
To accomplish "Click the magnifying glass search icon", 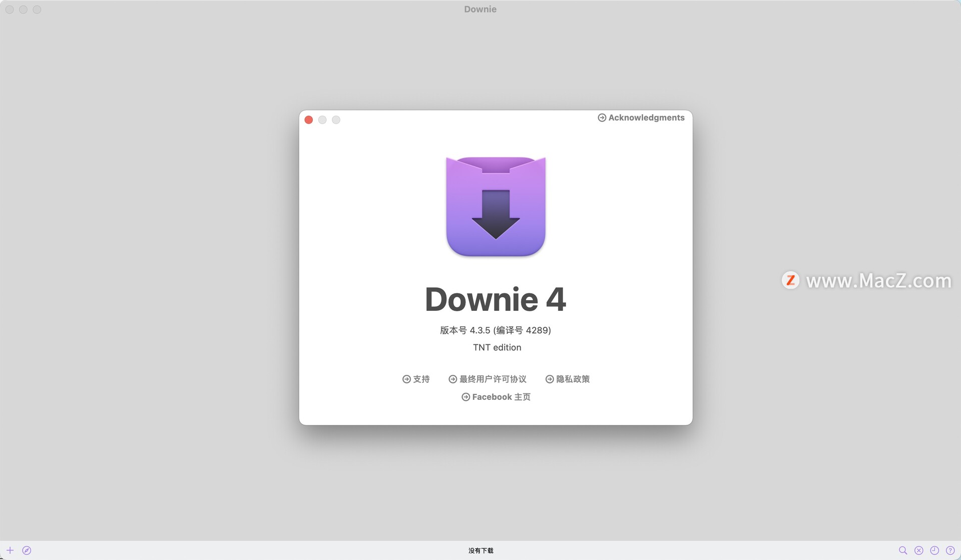I will (x=903, y=550).
